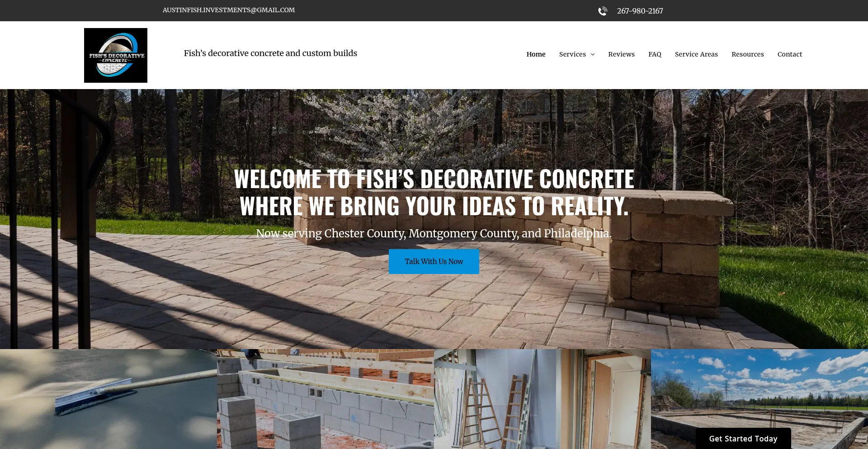Select the Services menu label
This screenshot has width=868, height=449.
(572, 54)
